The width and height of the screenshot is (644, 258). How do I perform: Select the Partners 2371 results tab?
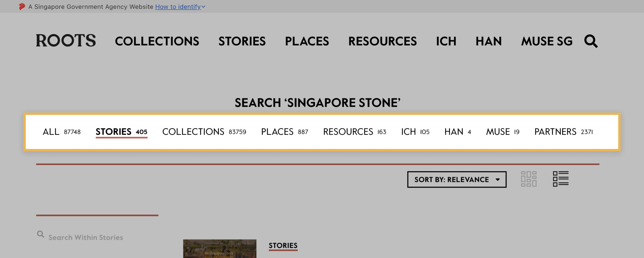coord(563,132)
